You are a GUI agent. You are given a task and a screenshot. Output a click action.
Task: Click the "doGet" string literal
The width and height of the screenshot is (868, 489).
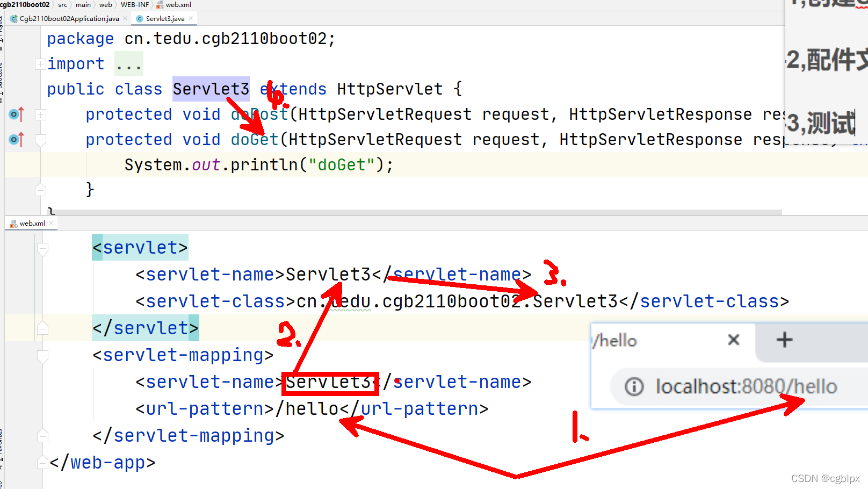tap(342, 165)
